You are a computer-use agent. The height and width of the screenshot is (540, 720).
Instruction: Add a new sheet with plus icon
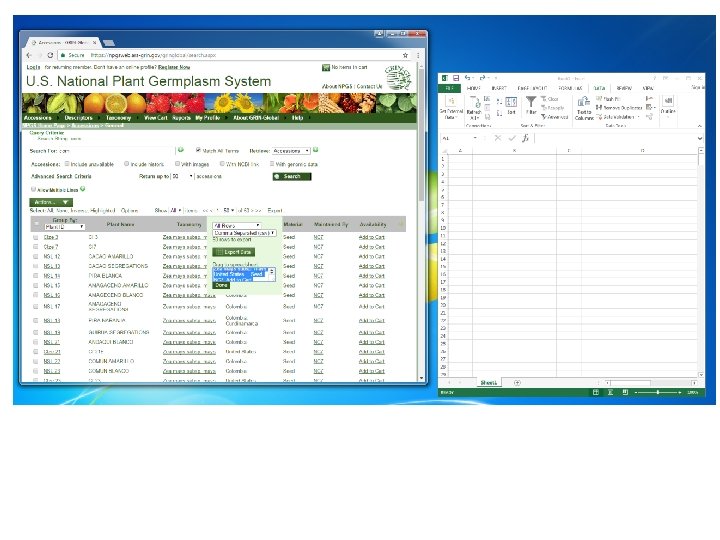pos(517,382)
